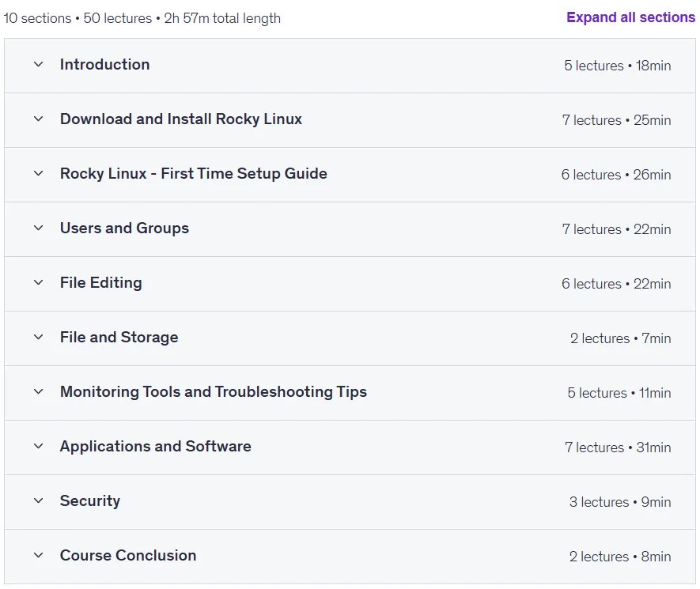Expand Applications and Software chevron
The width and height of the screenshot is (700, 589).
pos(39,446)
